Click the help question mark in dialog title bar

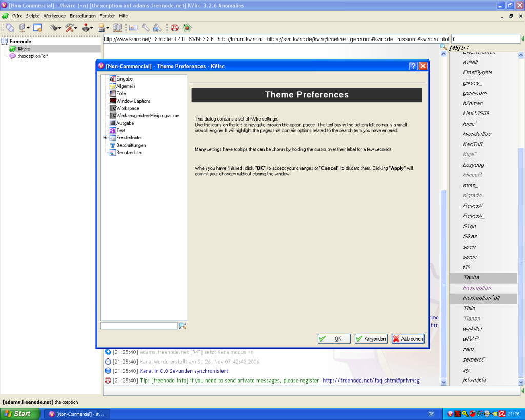414,66
